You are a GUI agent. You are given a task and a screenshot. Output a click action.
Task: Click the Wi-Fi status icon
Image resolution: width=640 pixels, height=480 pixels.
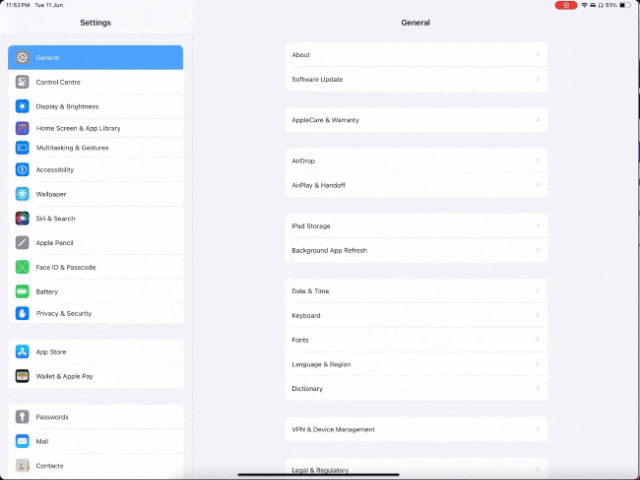tap(584, 5)
